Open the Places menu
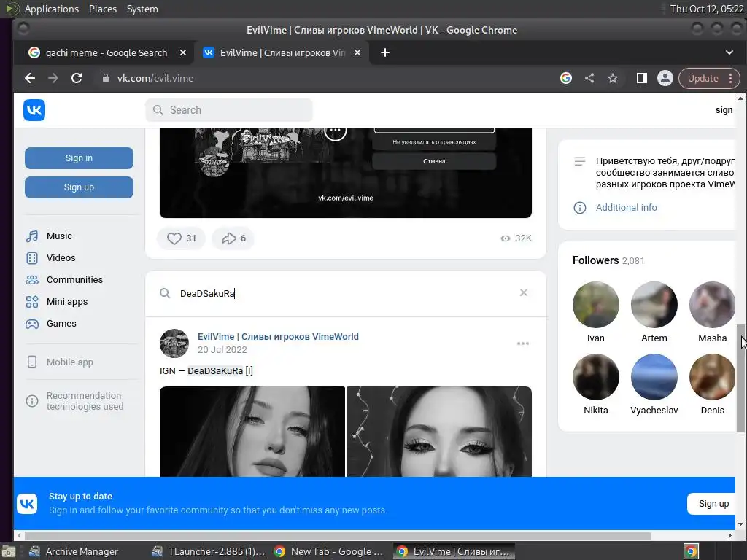747x560 pixels. point(102,9)
